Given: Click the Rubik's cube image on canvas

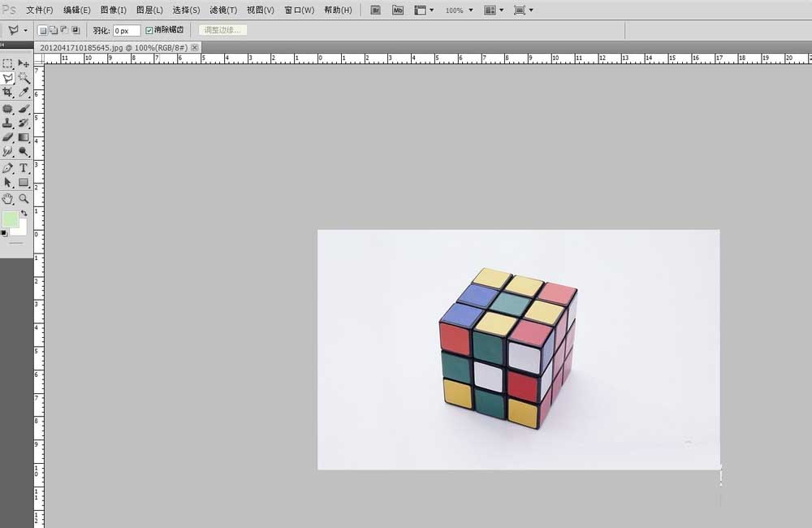Looking at the screenshot, I should [x=508, y=348].
